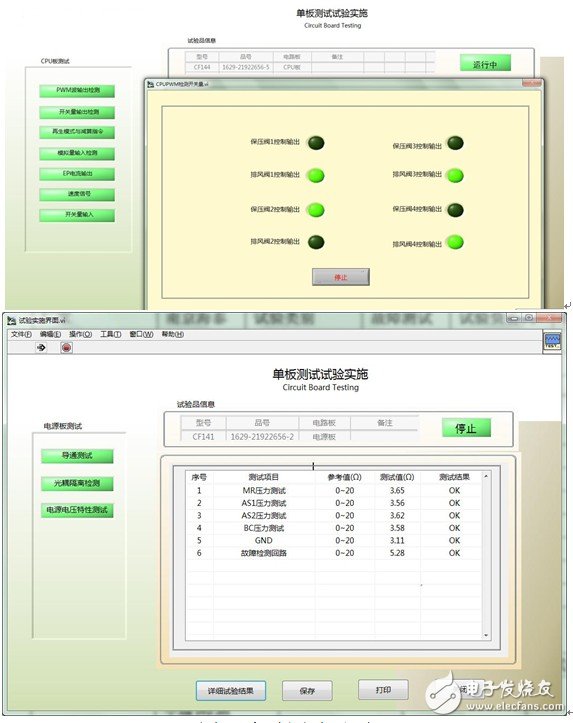Click the CPUPWM检测开关量.vi window icon
This screenshot has height=723, width=573.
click(x=151, y=84)
